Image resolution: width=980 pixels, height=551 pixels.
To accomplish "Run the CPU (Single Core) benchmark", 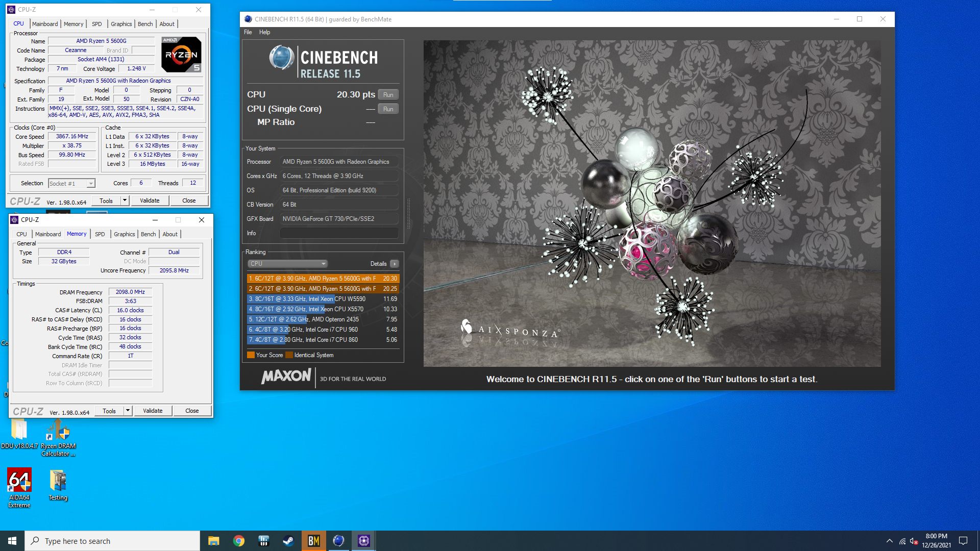I will (388, 109).
